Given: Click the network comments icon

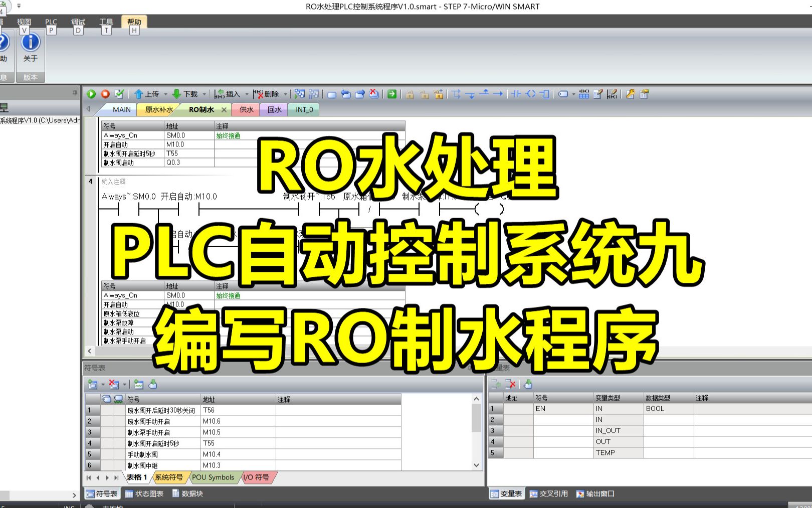Looking at the screenshot, I should pyautogui.click(x=612, y=94).
